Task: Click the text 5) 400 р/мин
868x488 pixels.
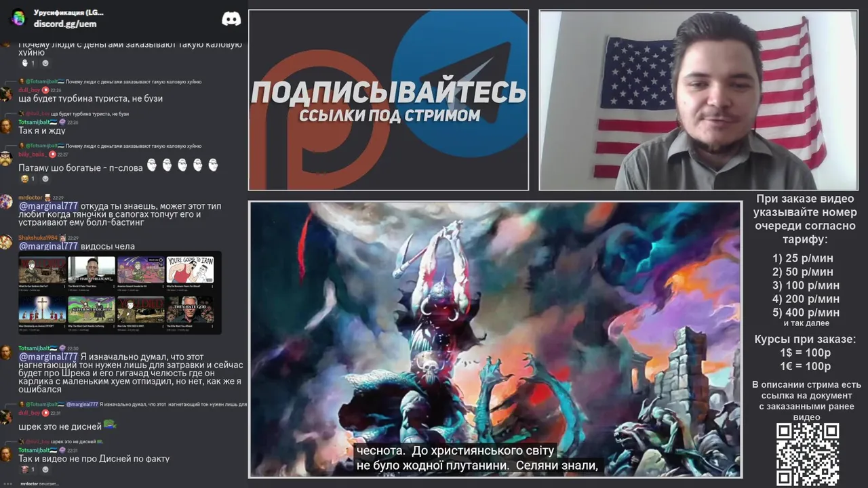Action: pos(806,312)
